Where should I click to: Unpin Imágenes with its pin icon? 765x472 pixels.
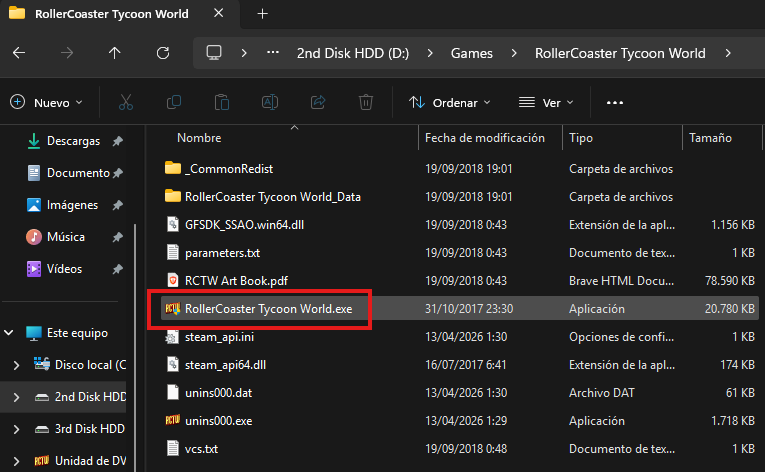coord(118,205)
